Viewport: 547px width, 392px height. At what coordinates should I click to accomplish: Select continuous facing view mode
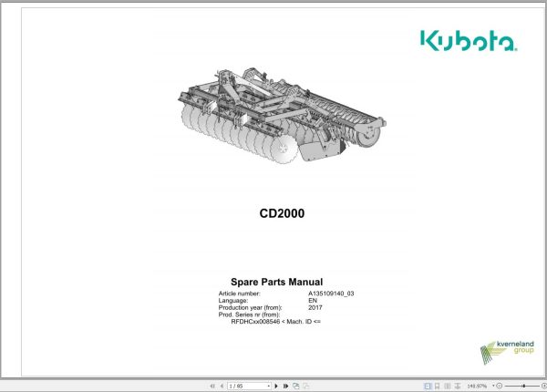pos(458,386)
